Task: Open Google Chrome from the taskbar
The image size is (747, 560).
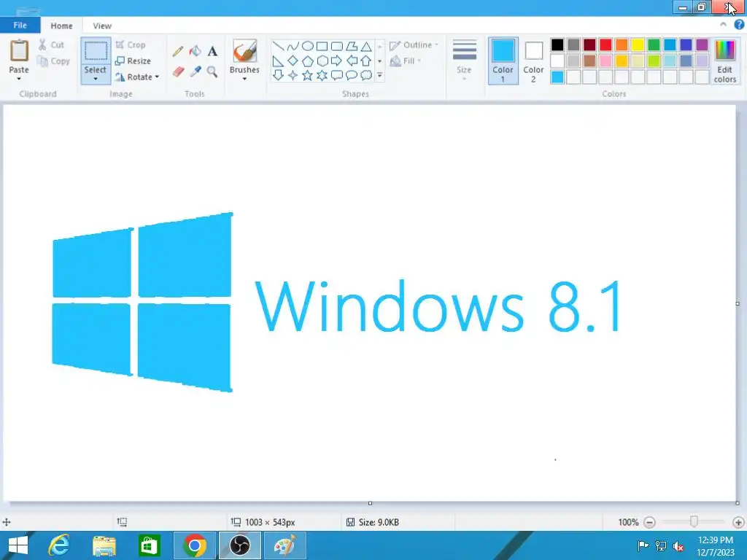Action: point(194,545)
